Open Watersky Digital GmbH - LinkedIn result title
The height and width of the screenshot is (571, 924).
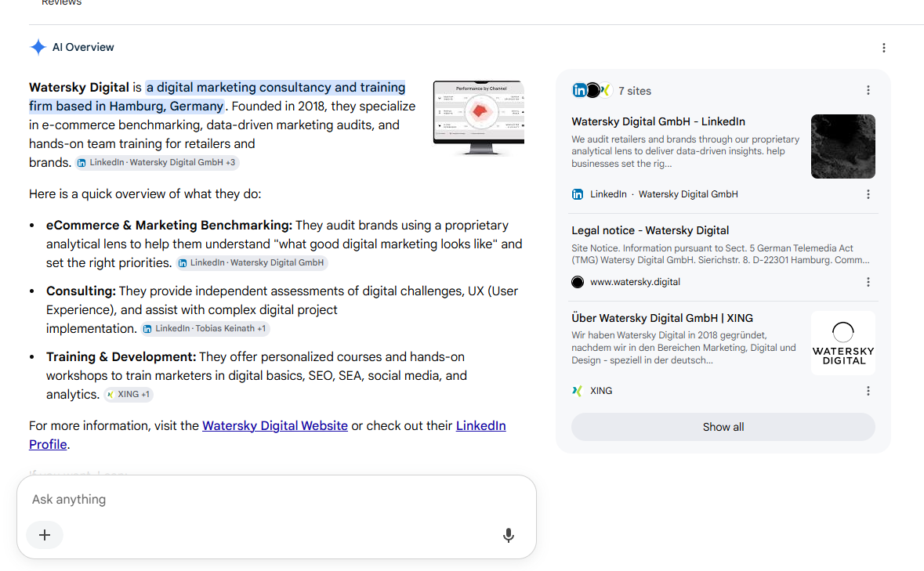pyautogui.click(x=658, y=122)
